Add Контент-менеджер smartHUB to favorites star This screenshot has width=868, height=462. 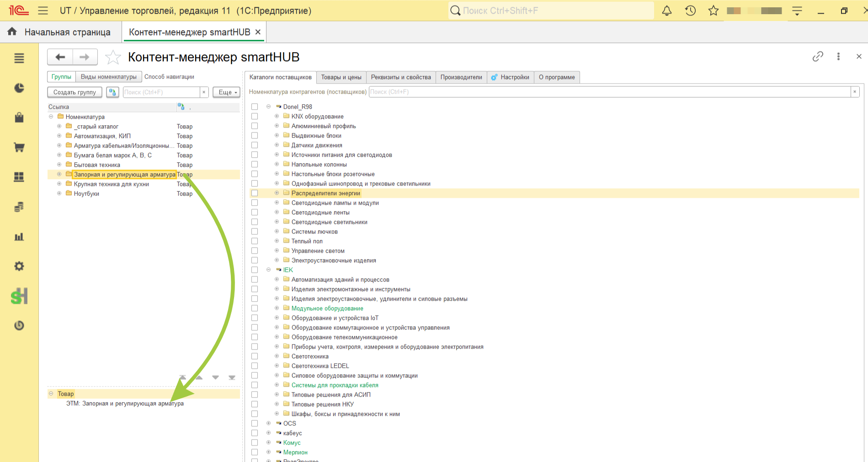(x=113, y=58)
